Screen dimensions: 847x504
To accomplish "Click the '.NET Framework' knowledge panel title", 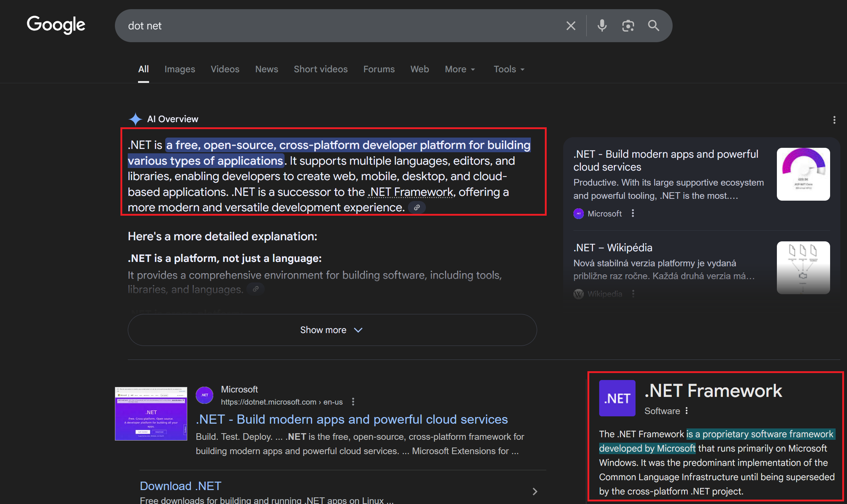I will (x=713, y=391).
